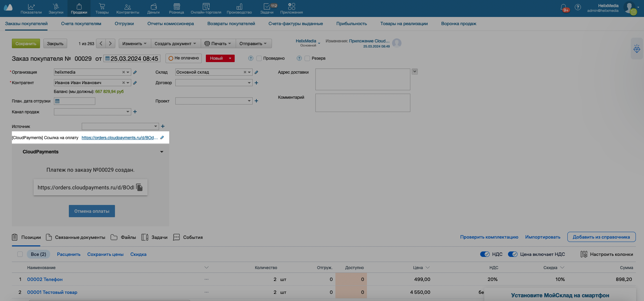644x301 pixels.
Task: Open the Источник combo box
Action: click(x=120, y=126)
